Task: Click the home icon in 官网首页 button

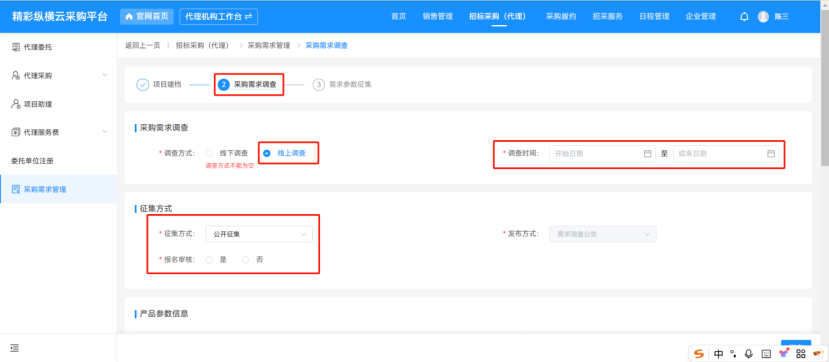Action: pyautogui.click(x=129, y=16)
